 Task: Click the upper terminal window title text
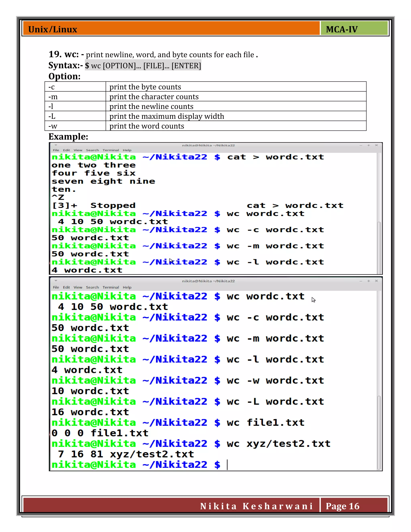209,145
